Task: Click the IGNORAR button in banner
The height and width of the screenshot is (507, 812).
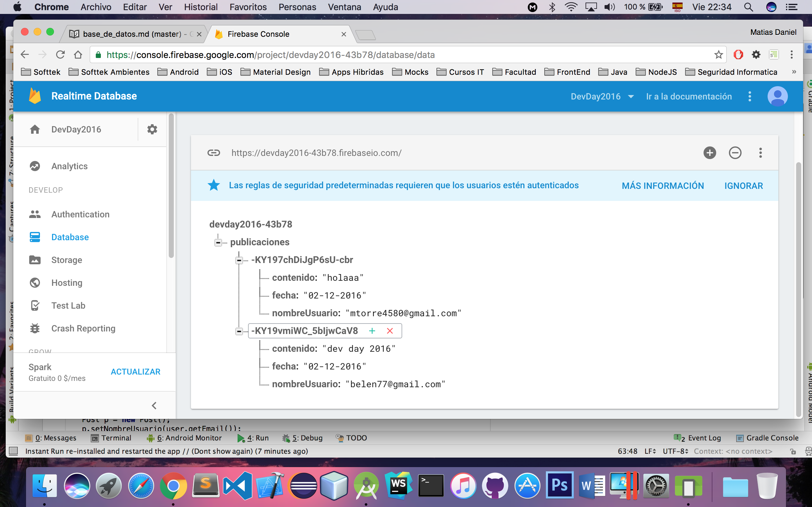Action: (x=743, y=186)
